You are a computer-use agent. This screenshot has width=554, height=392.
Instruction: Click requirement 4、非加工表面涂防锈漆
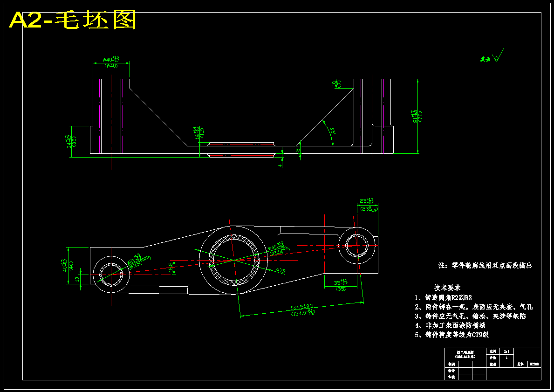[x=450, y=325]
